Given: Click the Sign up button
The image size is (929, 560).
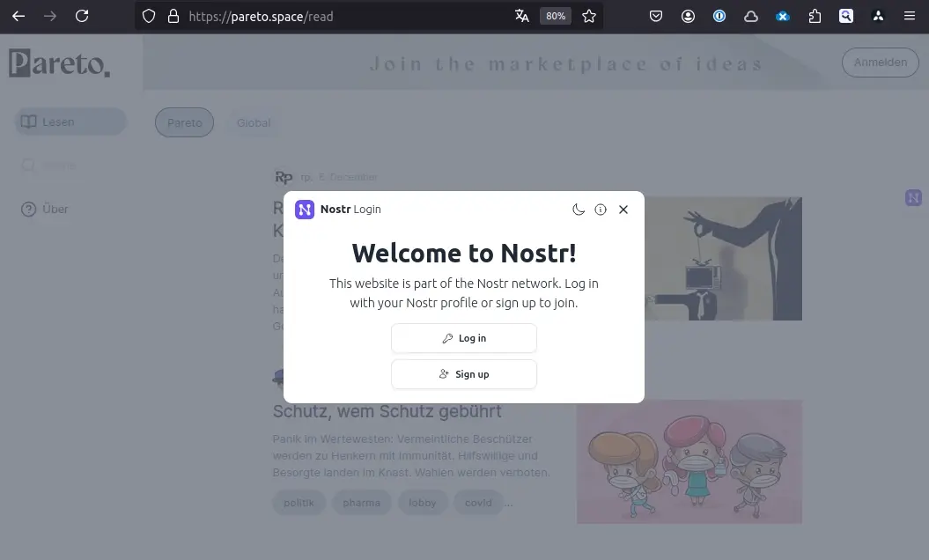Looking at the screenshot, I should coord(464,374).
